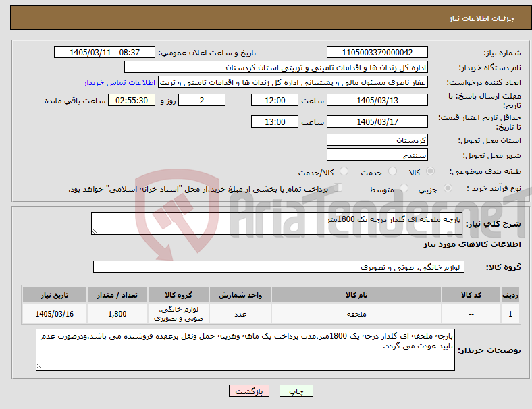Click the واحد شمارش column header
This screenshot has height=409, width=532.
click(240, 295)
